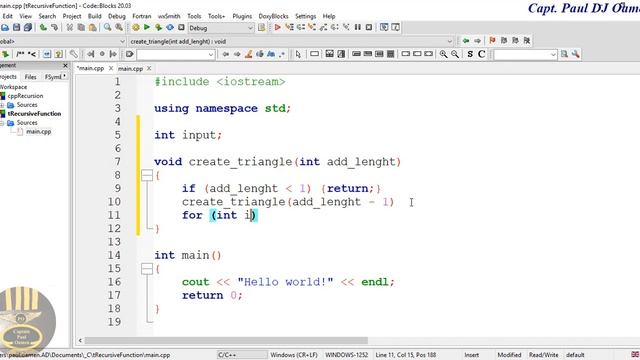The image size is (640, 360).
Task: Open the combo box beside the bold C button
Action: (x=525, y=54)
